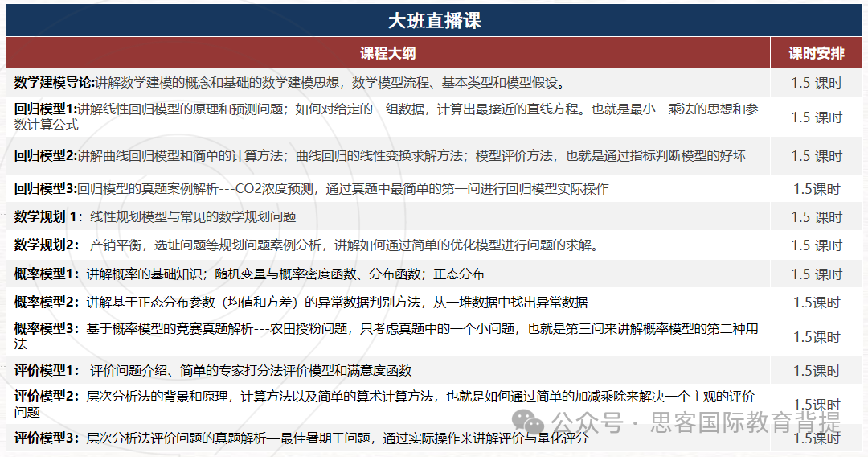Click the 课时 cell for 数学建模导论
The width and height of the screenshot is (868, 457).
tap(816, 83)
